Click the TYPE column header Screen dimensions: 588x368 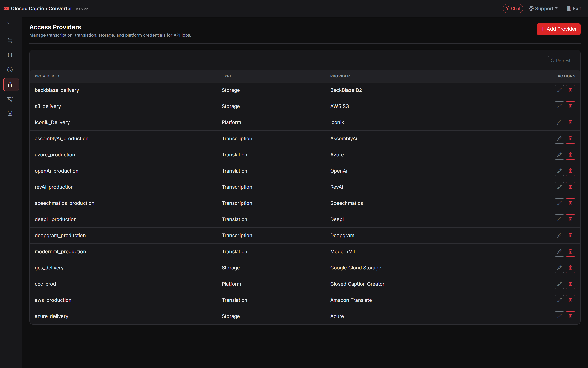point(227,76)
